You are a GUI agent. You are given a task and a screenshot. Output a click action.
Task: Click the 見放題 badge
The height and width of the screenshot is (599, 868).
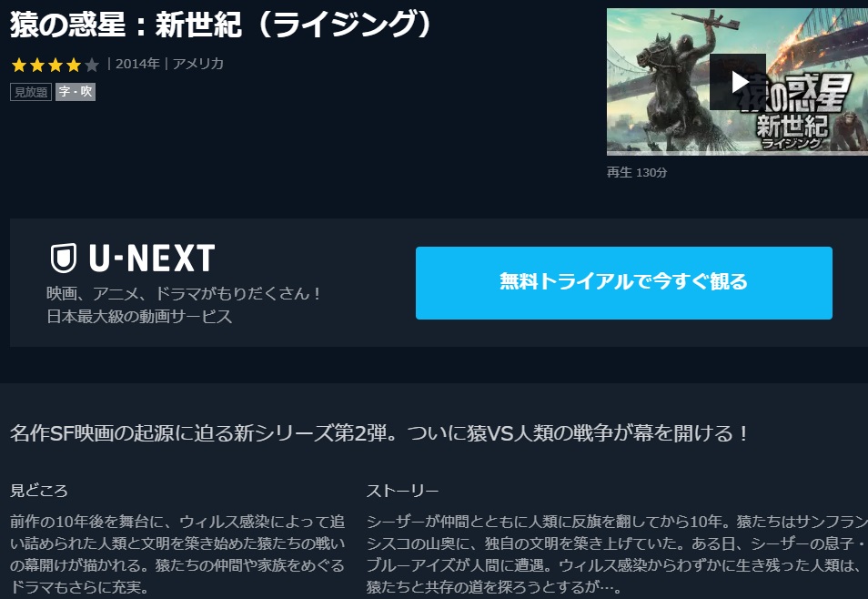pyautogui.click(x=31, y=92)
